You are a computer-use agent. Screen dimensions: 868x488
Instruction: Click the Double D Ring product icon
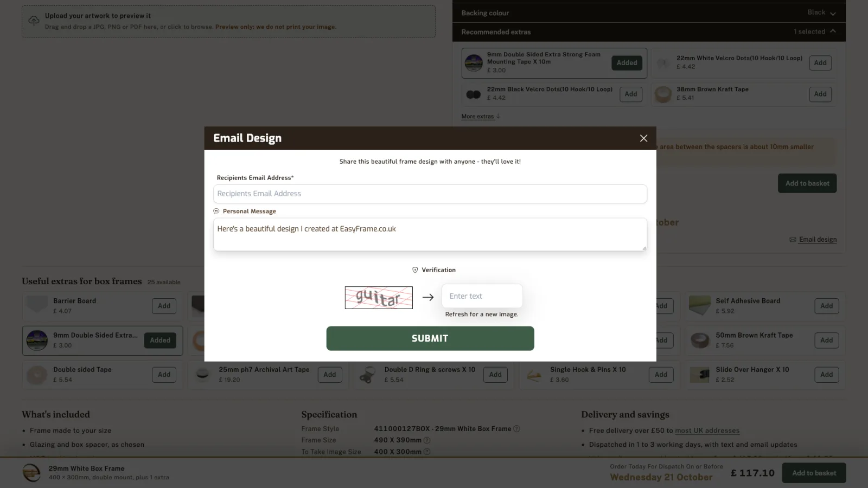click(x=368, y=375)
